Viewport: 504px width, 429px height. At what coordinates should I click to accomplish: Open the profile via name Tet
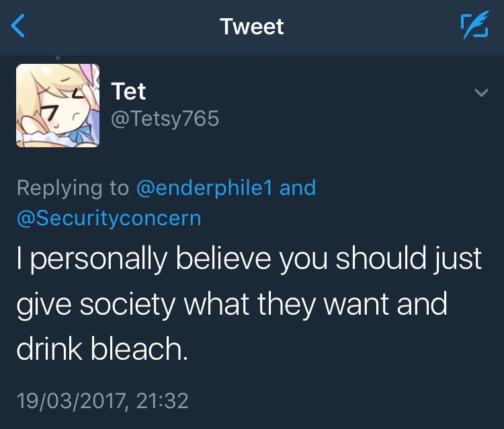[128, 91]
